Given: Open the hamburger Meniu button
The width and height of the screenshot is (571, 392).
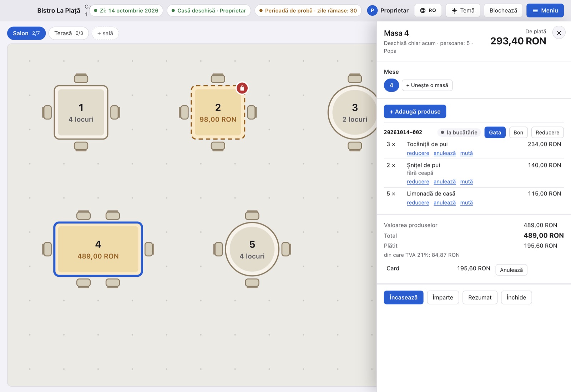Looking at the screenshot, I should 545,10.
